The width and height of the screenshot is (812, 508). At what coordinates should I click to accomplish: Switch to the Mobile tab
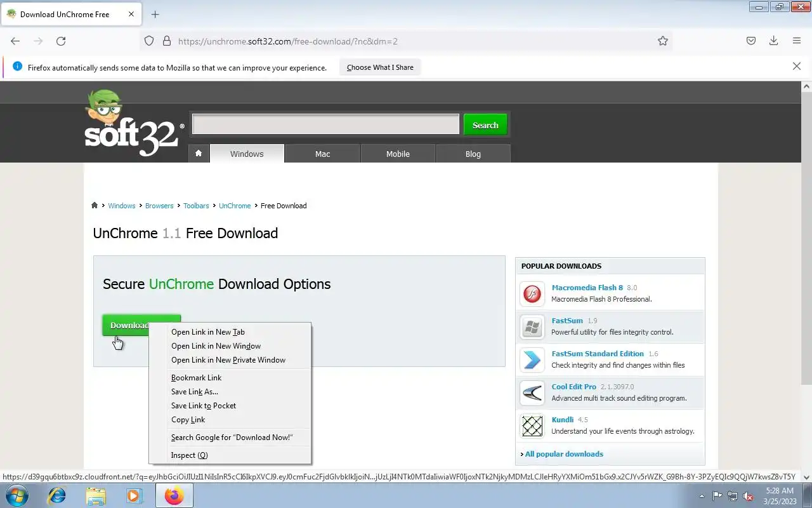398,153
